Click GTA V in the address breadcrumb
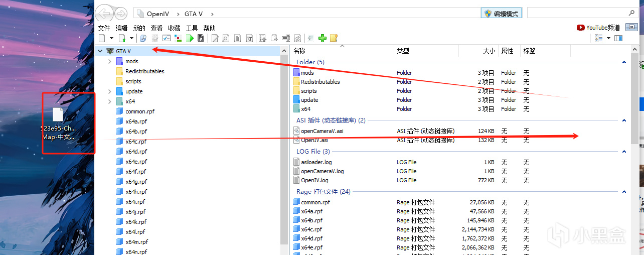Viewport: 644px width, 255px height. coord(195,14)
